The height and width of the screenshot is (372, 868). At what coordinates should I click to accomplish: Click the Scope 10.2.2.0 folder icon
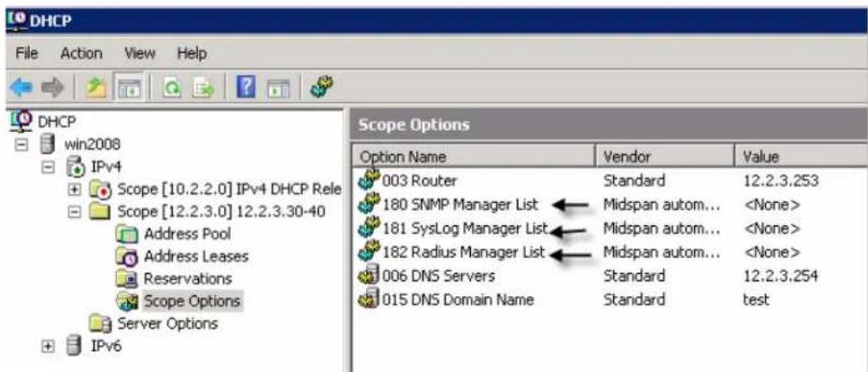point(100,189)
